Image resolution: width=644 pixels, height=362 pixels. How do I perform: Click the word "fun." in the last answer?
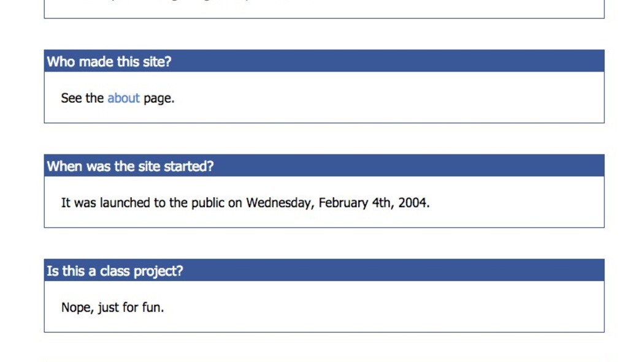(x=153, y=307)
